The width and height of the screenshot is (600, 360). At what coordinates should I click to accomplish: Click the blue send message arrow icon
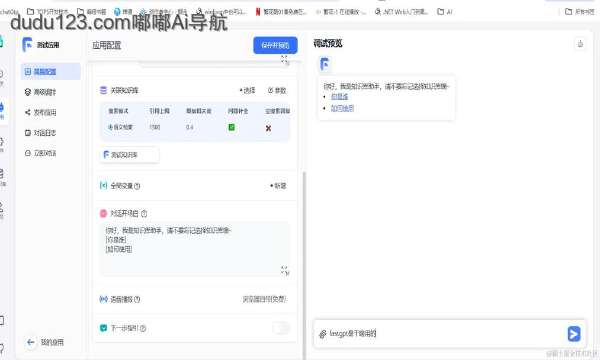[x=574, y=334]
